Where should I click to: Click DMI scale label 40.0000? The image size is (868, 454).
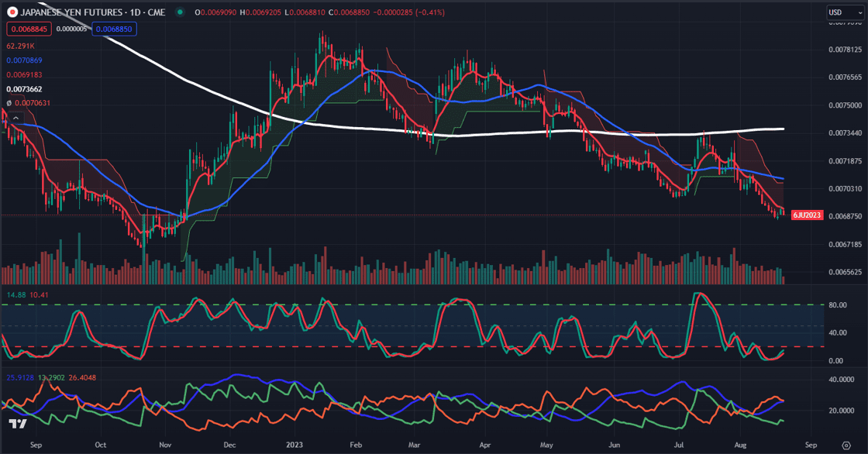[x=842, y=380]
